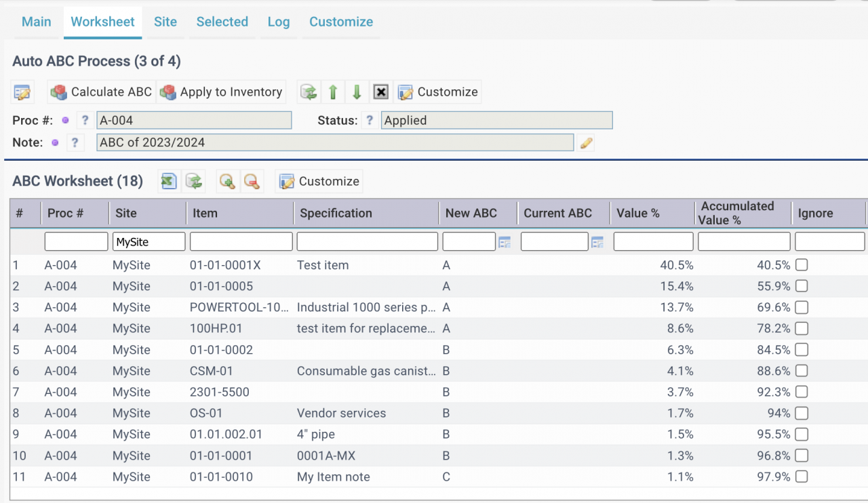Open Customize for ABC Worksheet

[319, 181]
